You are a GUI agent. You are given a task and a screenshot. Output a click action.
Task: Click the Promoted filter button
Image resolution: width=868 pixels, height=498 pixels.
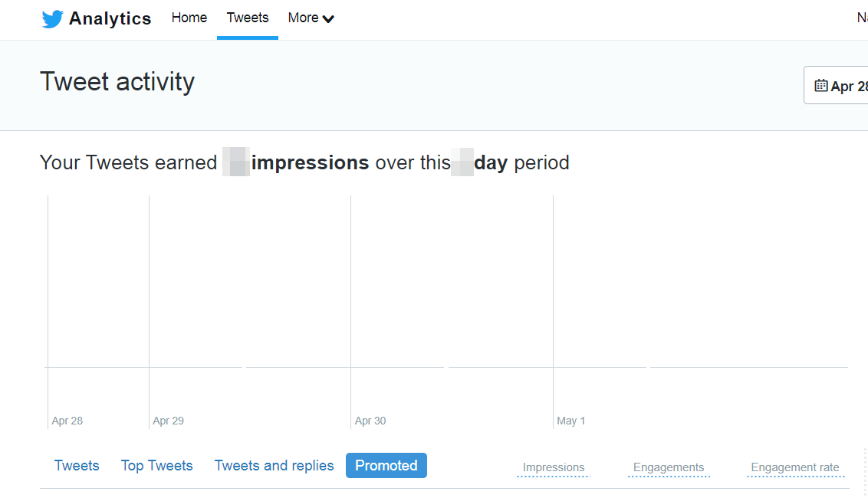click(x=386, y=465)
